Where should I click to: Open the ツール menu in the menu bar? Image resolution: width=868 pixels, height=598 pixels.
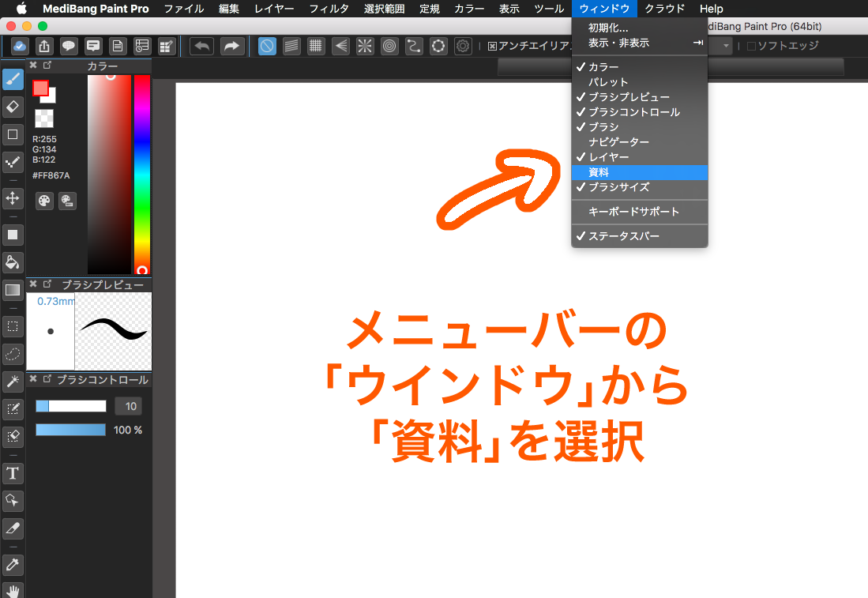click(549, 9)
